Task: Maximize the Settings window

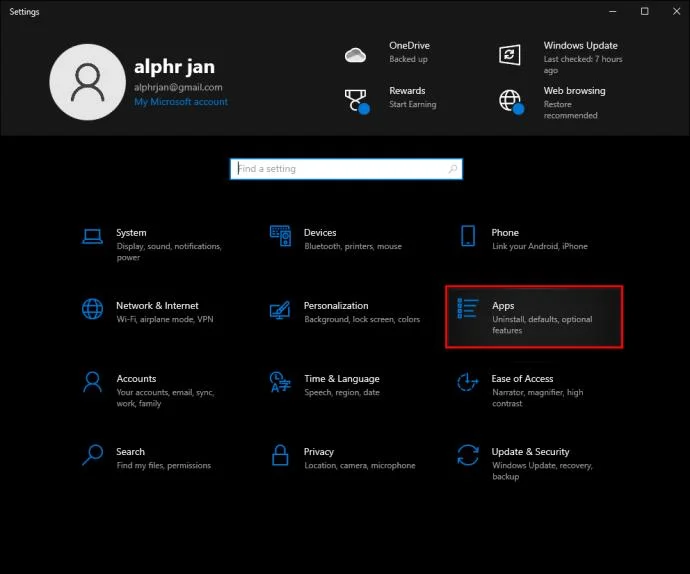Action: (644, 11)
